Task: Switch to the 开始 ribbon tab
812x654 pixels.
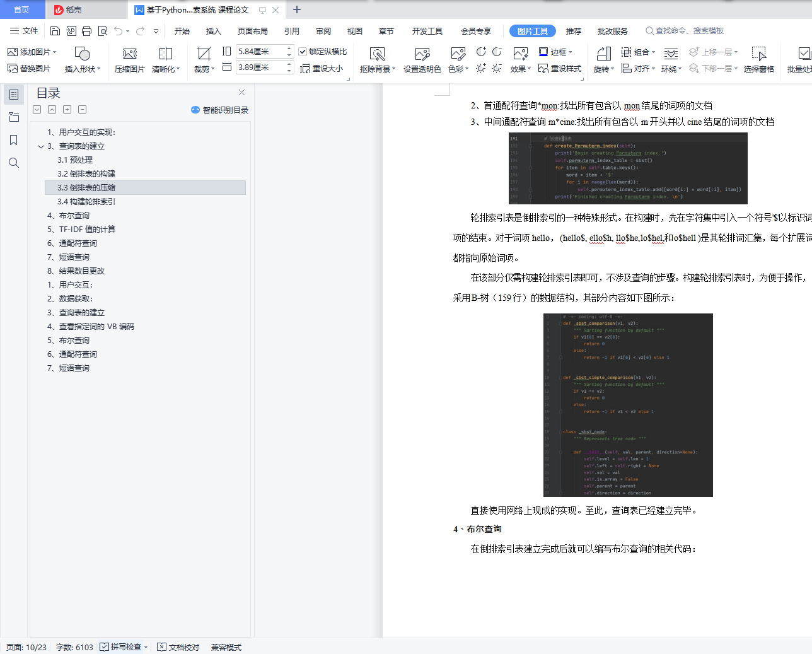Action: (x=182, y=31)
